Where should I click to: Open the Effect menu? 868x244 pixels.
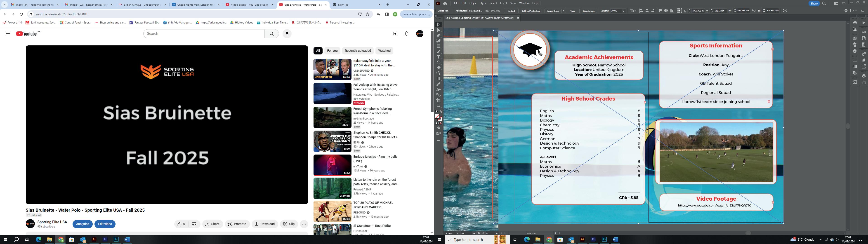503,3
